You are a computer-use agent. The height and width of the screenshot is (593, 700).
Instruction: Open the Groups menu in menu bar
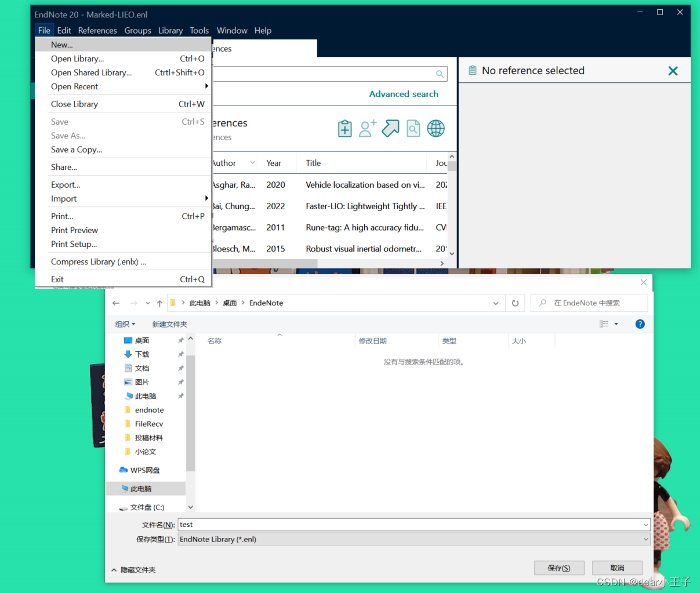point(137,30)
